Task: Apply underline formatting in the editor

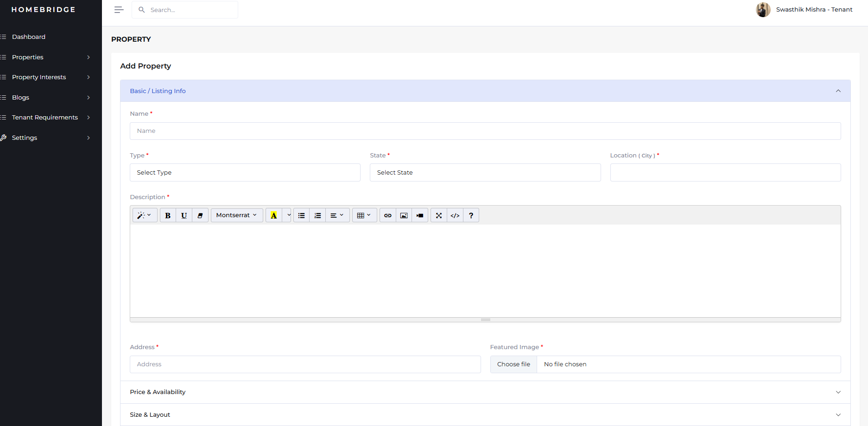Action: [184, 215]
